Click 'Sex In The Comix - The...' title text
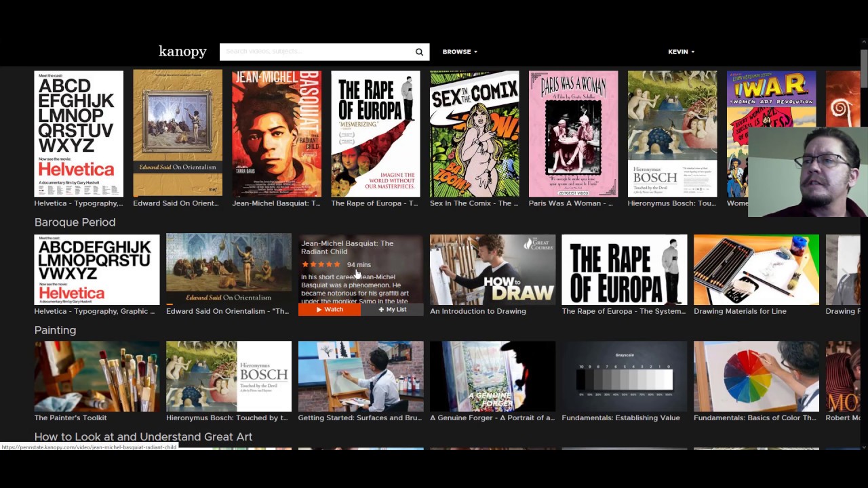This screenshot has width=868, height=488. pos(474,203)
